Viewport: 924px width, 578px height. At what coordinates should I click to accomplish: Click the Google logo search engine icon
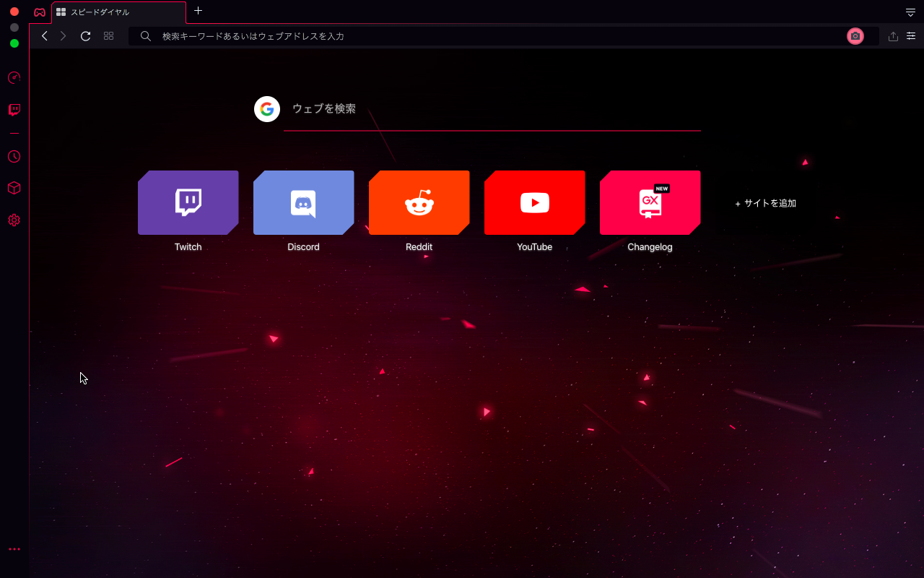pos(267,109)
